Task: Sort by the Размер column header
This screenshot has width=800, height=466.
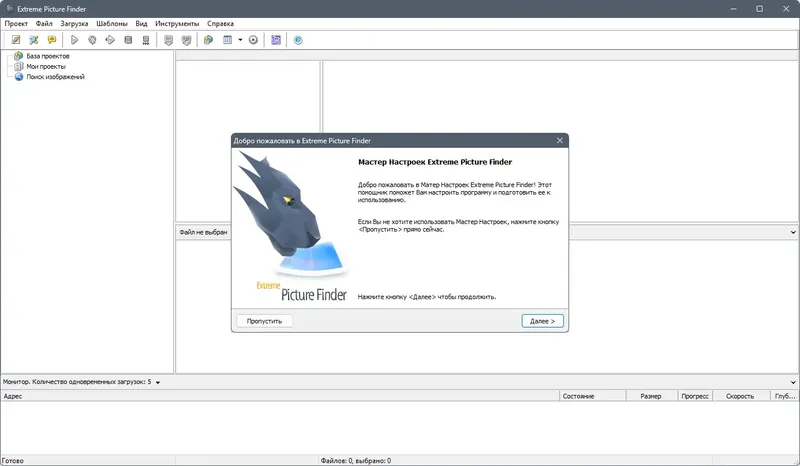Action: tap(652, 396)
